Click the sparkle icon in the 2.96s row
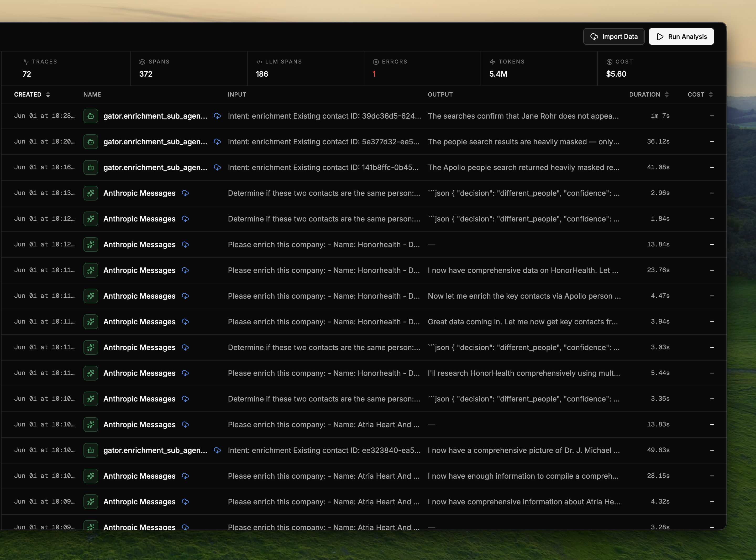 click(x=91, y=193)
